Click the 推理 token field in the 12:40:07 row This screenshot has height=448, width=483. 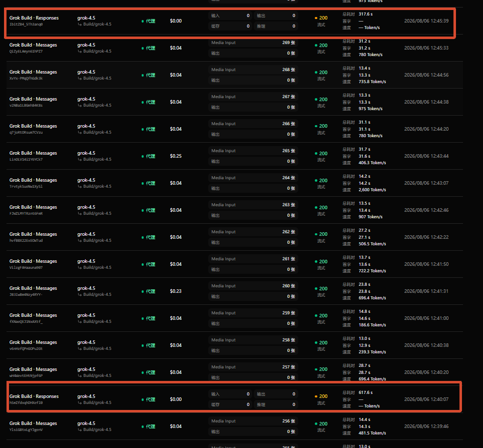[x=276, y=404]
